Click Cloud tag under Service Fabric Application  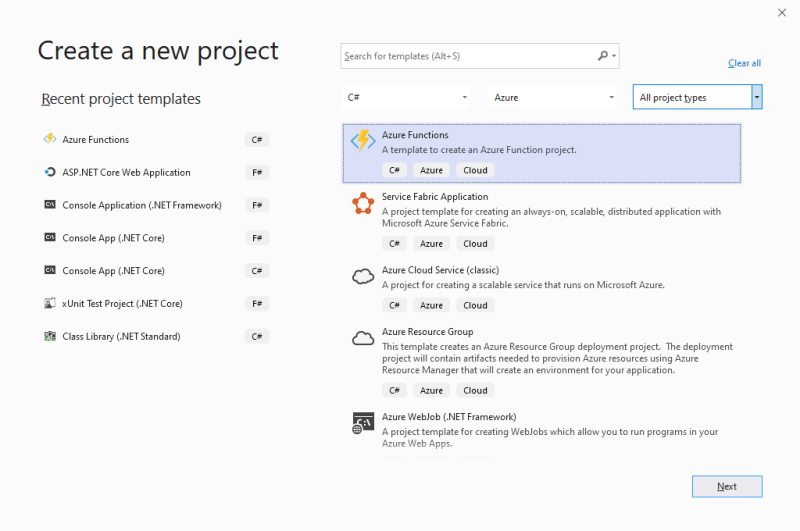475,243
